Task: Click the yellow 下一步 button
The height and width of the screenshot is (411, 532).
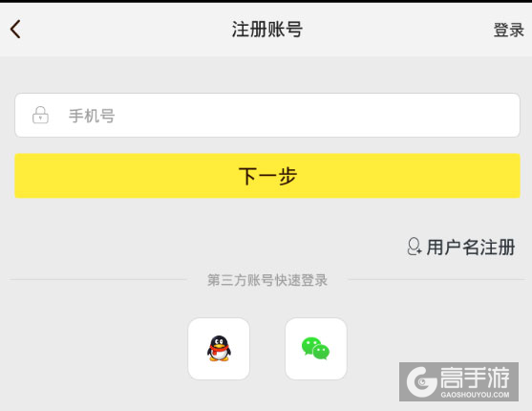Action: click(x=267, y=176)
